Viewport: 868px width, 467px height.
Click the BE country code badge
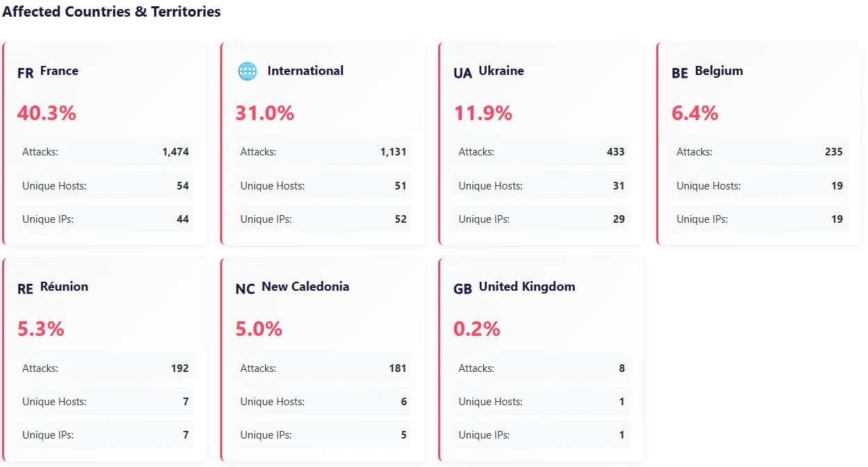pyautogui.click(x=680, y=73)
